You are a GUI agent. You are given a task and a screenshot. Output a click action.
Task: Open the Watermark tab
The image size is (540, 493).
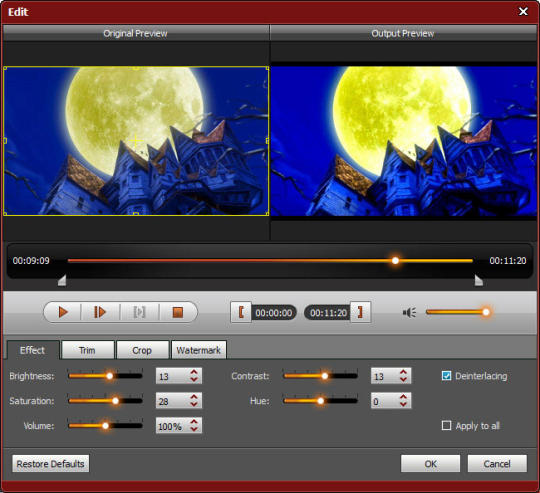[x=199, y=350]
